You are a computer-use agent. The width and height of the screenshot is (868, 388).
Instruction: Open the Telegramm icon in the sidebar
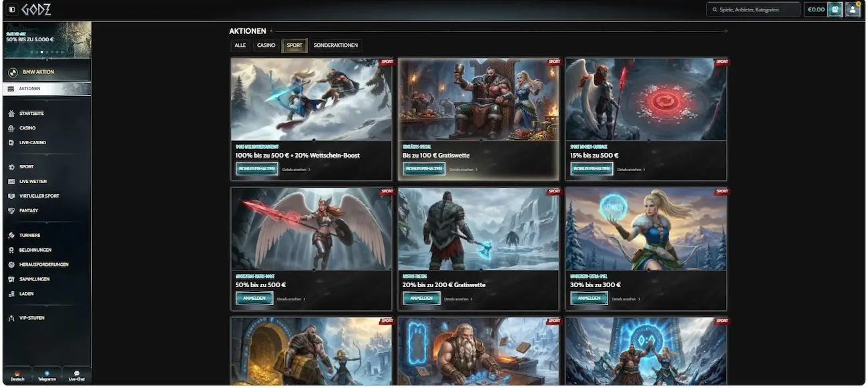pos(47,375)
